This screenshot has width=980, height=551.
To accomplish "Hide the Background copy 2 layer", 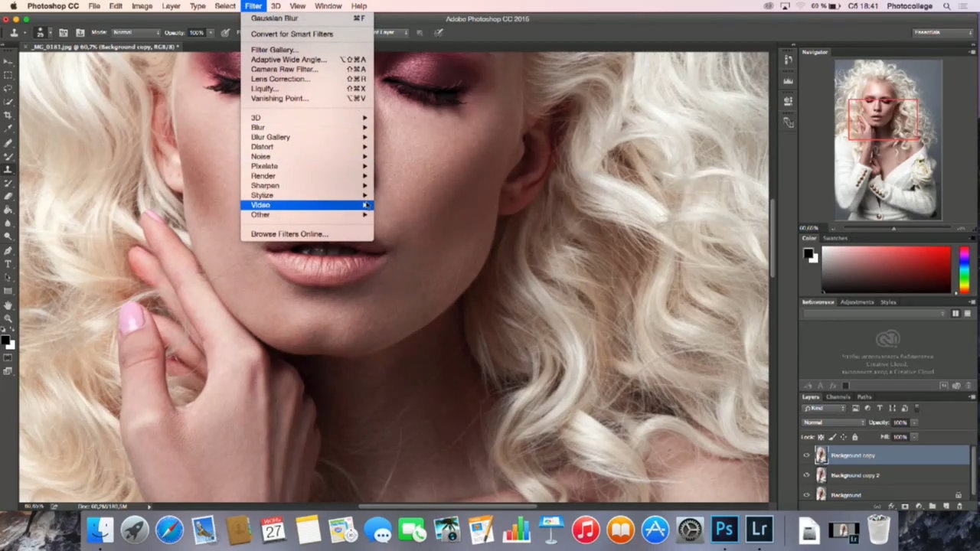I will (x=806, y=475).
